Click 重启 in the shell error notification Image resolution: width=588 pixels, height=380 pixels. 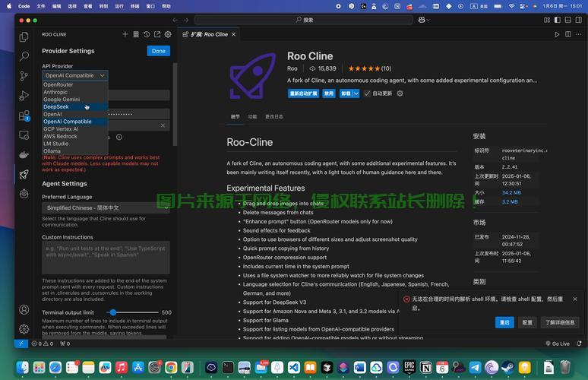[x=504, y=322]
